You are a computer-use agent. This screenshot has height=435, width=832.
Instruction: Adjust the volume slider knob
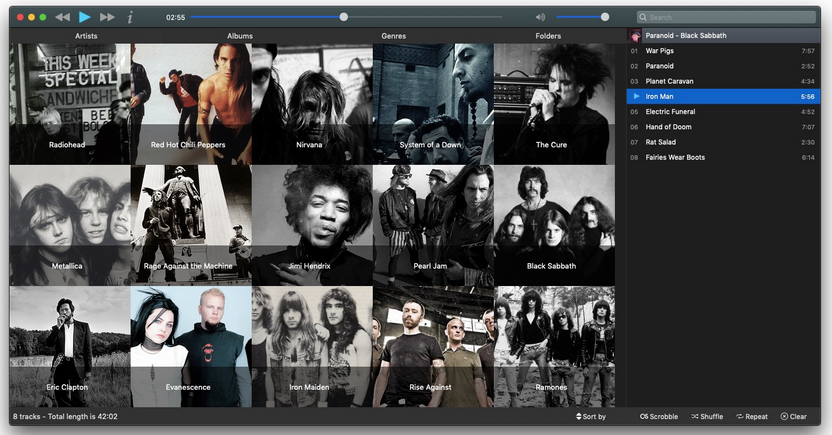coord(605,17)
